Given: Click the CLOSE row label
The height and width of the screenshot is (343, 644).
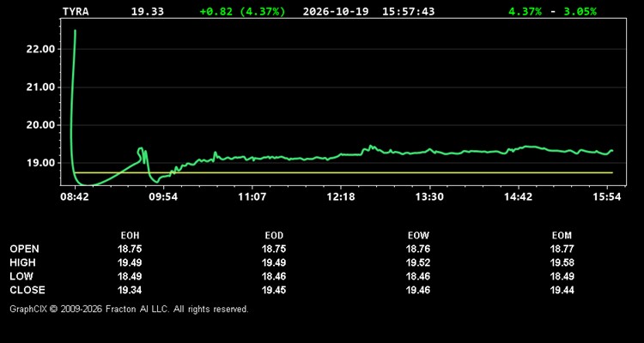Looking at the screenshot, I should point(27,290).
